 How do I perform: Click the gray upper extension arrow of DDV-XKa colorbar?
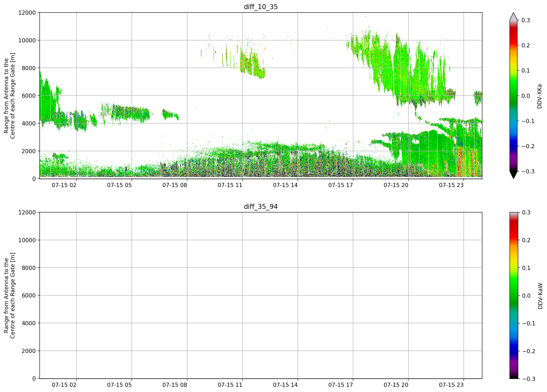513,16
